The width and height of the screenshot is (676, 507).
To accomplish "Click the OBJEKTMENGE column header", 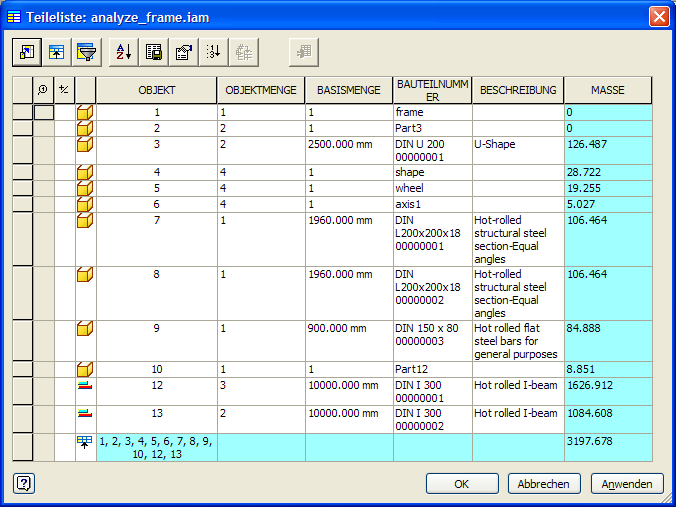I will 261,90.
